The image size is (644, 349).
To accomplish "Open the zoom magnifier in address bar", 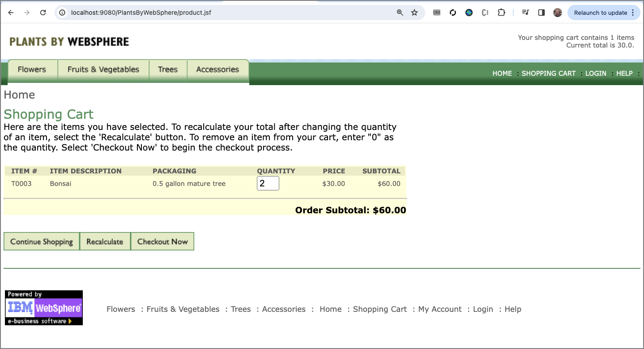I will [400, 13].
